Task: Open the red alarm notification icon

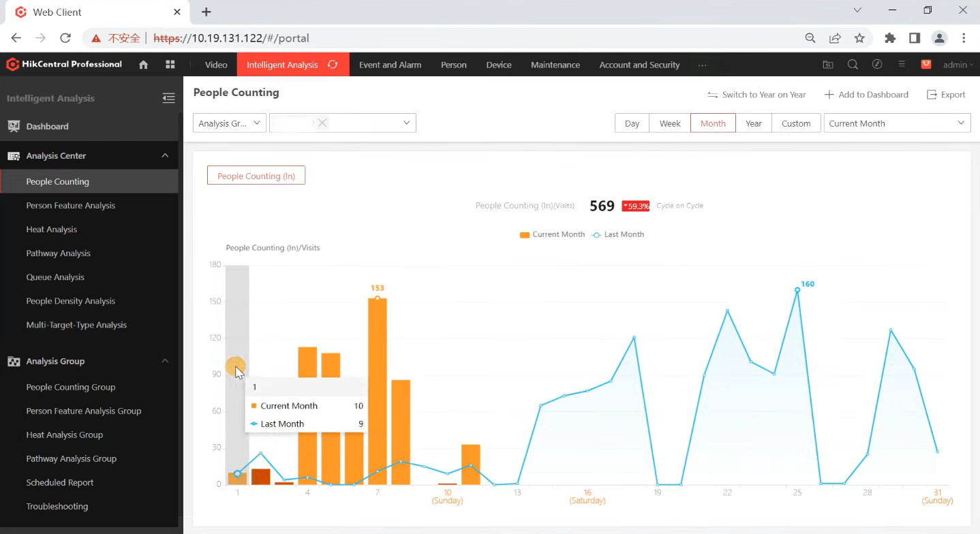Action: click(x=926, y=65)
